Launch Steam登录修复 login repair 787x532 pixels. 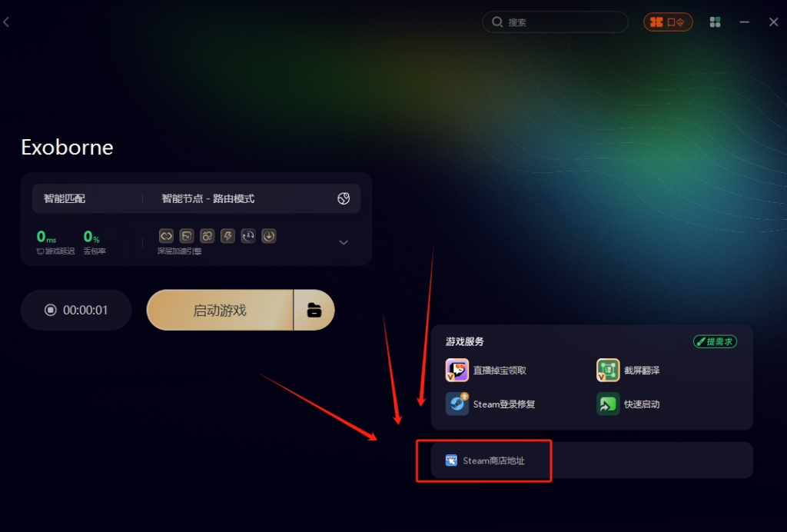(490, 404)
